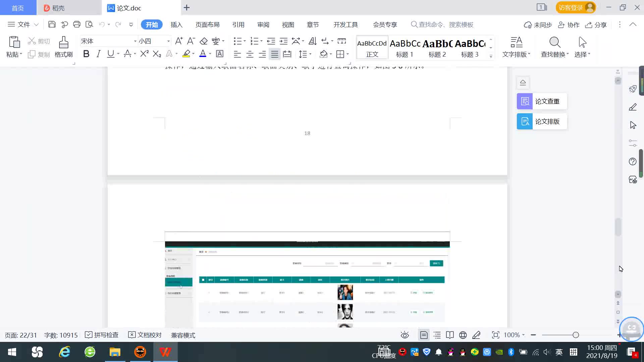
Task: Open File Explorer from taskbar
Action: (115, 352)
